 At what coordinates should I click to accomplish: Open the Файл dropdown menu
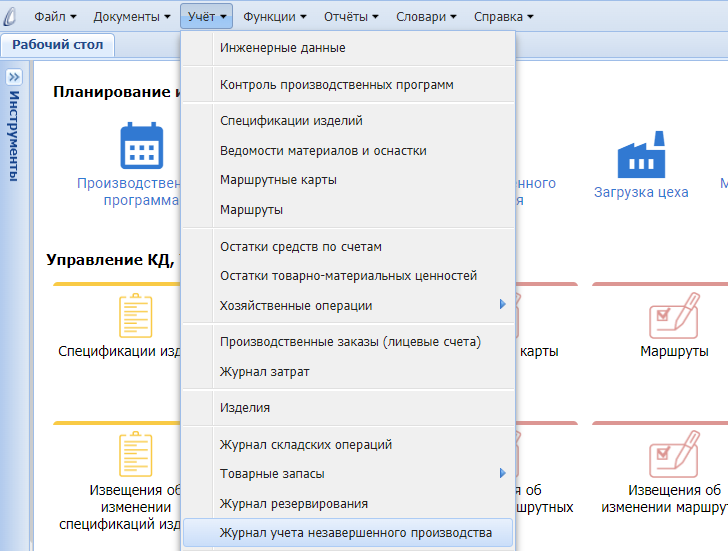(x=55, y=16)
